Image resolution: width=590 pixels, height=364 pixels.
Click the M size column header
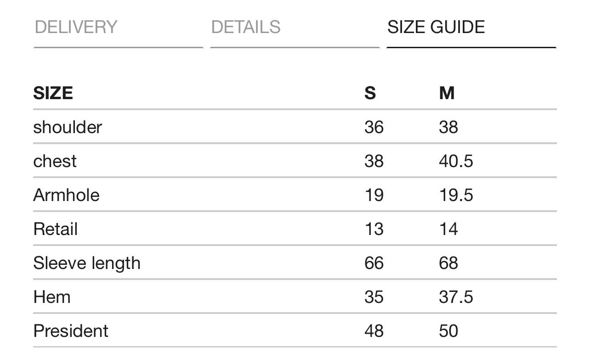click(447, 93)
